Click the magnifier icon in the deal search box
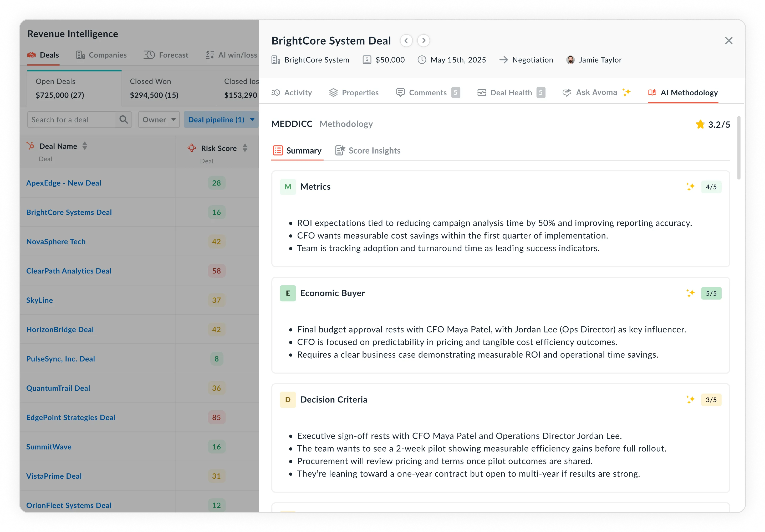 [x=124, y=119]
